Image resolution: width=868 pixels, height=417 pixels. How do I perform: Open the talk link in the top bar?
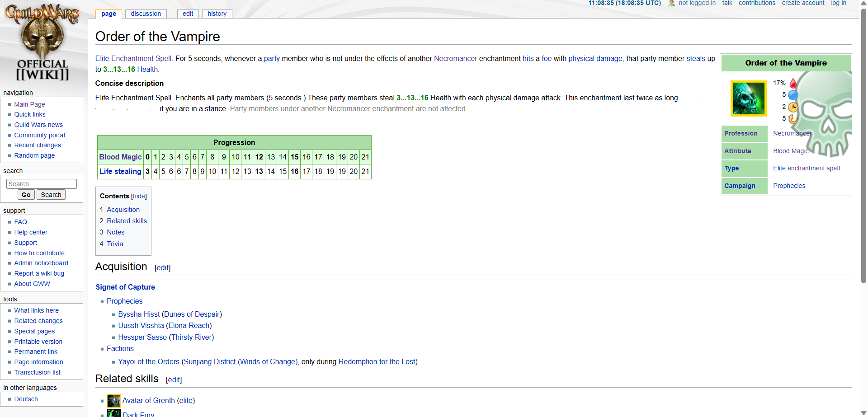pyautogui.click(x=727, y=3)
